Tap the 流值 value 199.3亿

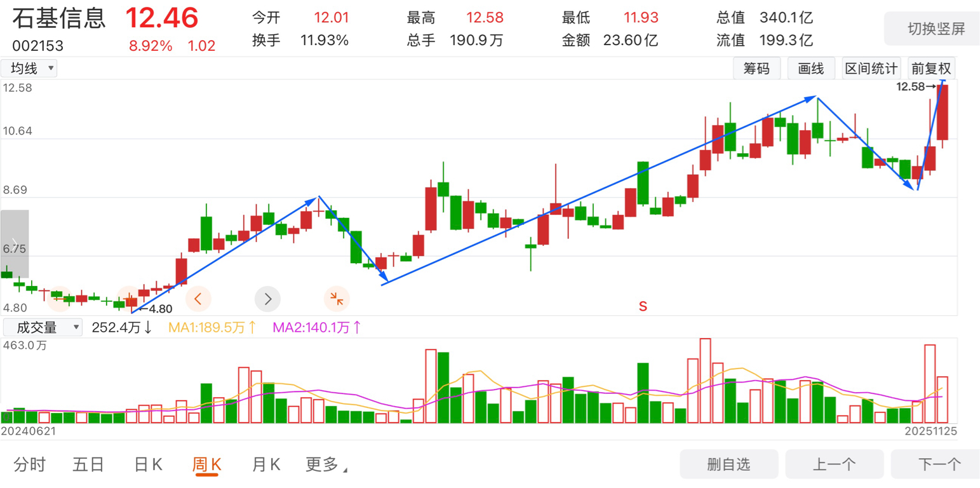[x=787, y=41]
